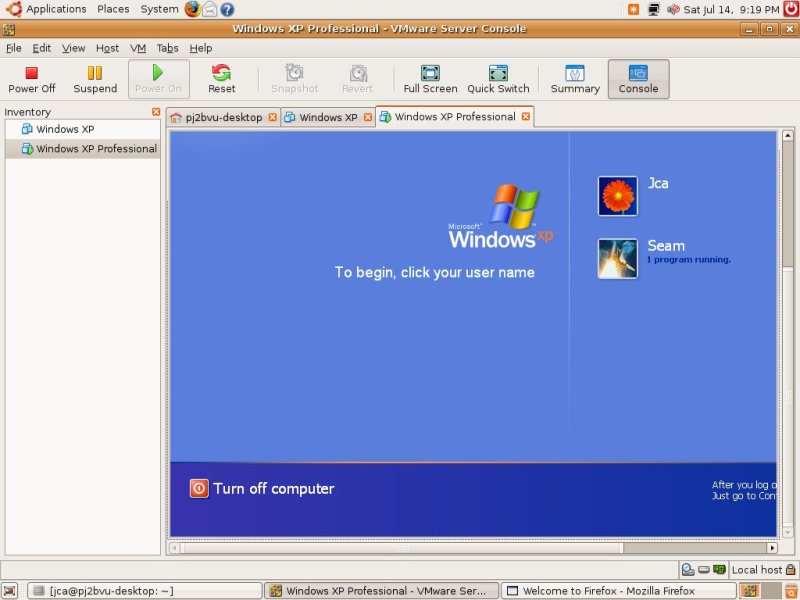Open the Places menu

(113, 9)
